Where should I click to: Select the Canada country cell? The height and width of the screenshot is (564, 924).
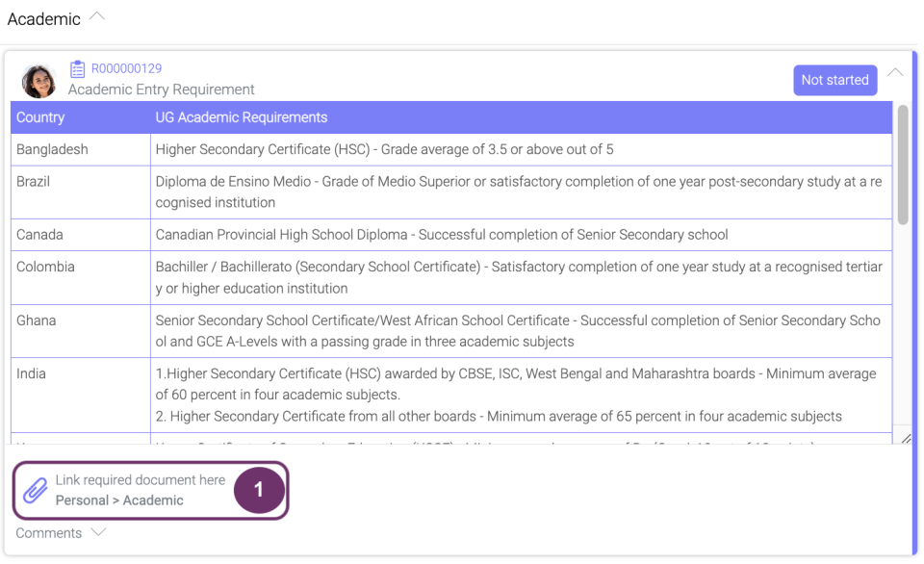tap(39, 235)
